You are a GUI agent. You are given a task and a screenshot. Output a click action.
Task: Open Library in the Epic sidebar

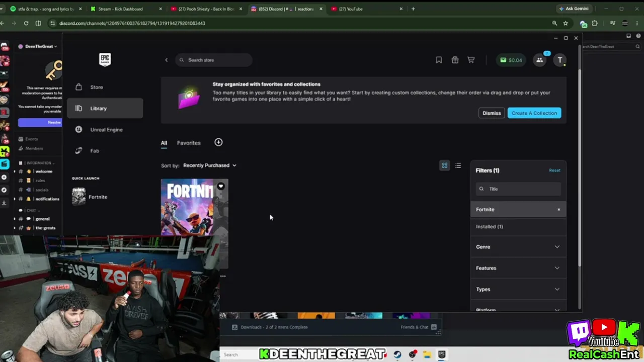tap(105, 108)
